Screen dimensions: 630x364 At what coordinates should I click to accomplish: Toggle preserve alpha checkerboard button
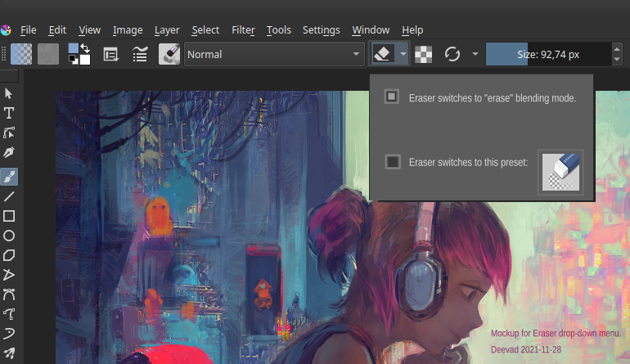pyautogui.click(x=423, y=54)
